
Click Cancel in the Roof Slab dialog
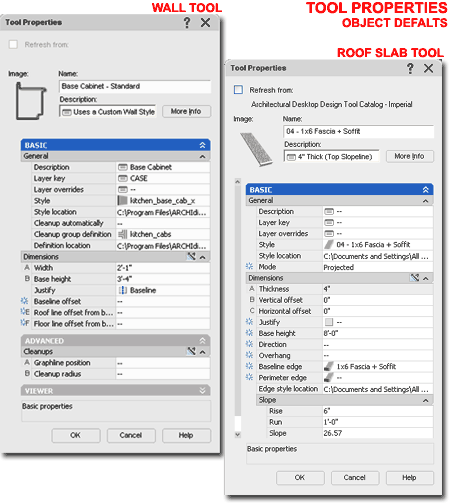355,478
